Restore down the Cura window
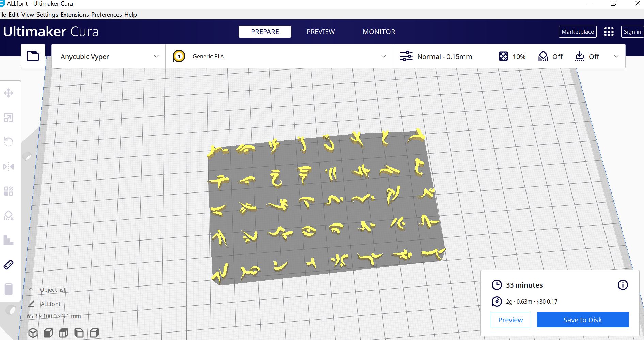This screenshot has width=644, height=340. pos(613,3)
